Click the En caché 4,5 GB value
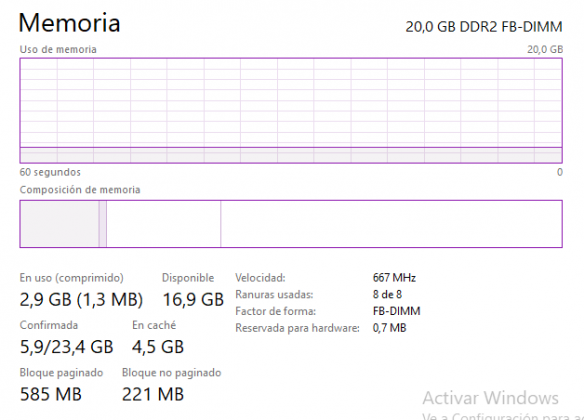This screenshot has width=584, height=420. (158, 347)
